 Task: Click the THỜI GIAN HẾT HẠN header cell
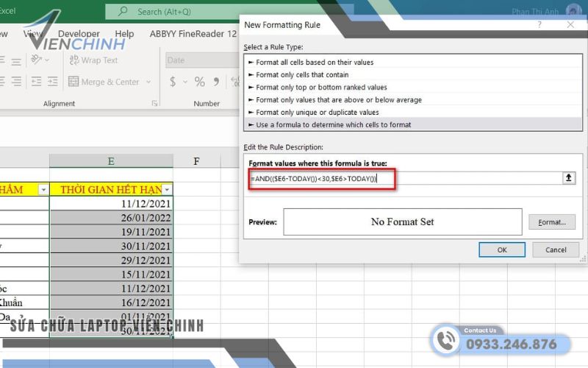pos(111,190)
